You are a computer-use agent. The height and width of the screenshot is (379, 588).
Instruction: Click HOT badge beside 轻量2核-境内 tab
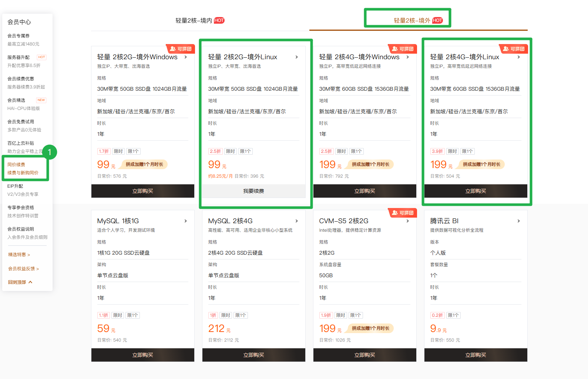pos(219,20)
